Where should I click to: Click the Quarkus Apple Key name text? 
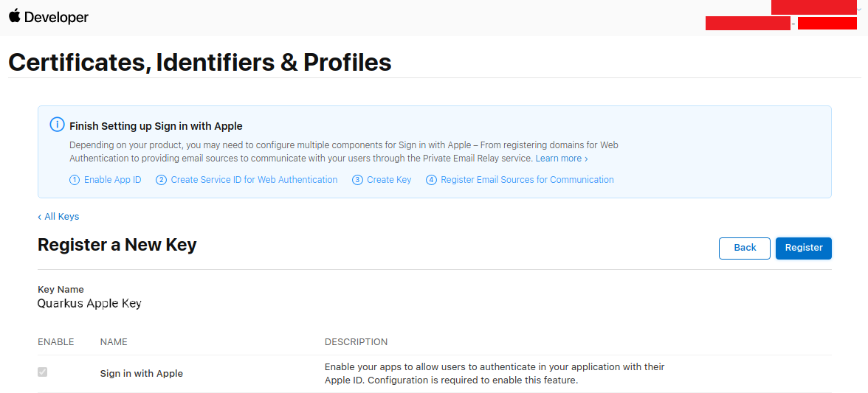tap(89, 304)
